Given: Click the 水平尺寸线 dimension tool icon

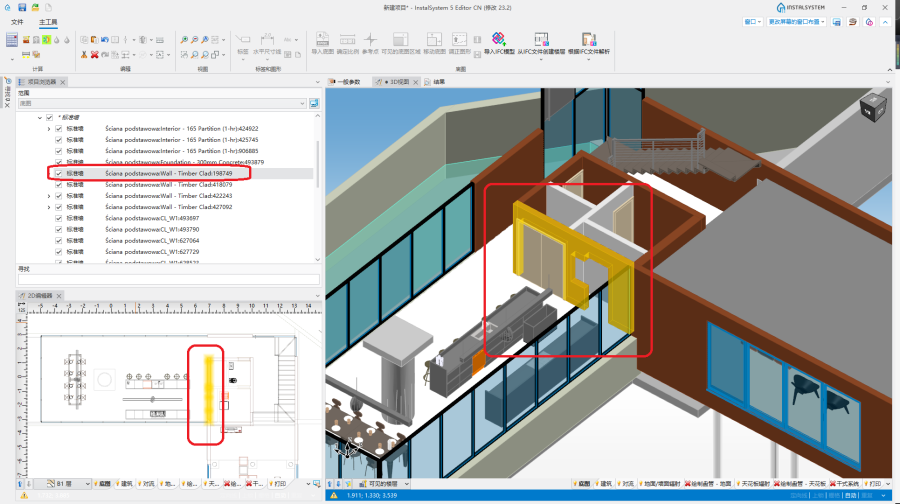Looking at the screenshot, I should click(267, 40).
